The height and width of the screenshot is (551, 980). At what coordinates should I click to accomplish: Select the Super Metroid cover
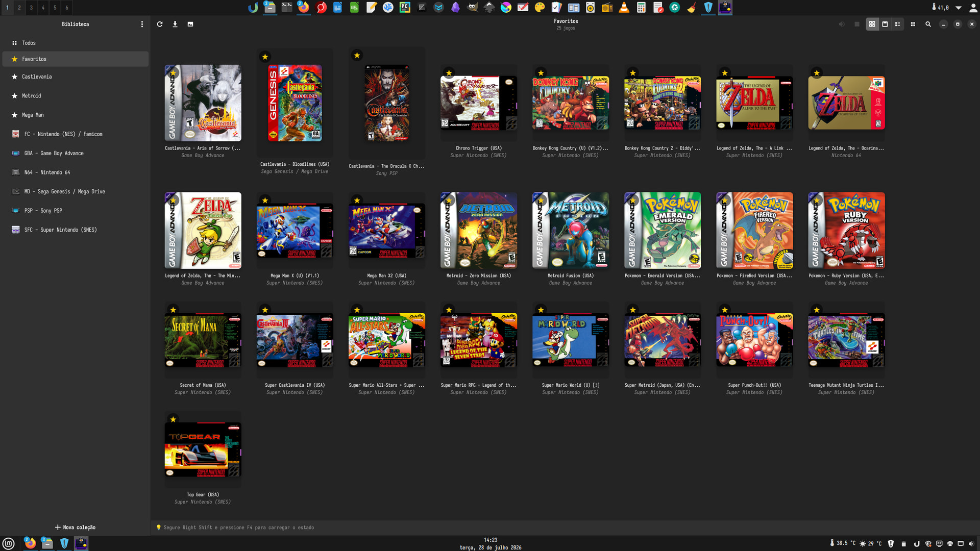tap(663, 340)
